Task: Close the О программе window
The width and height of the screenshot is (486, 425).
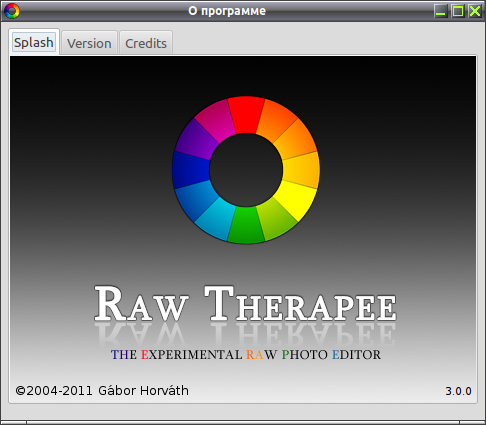Action: pos(475,11)
